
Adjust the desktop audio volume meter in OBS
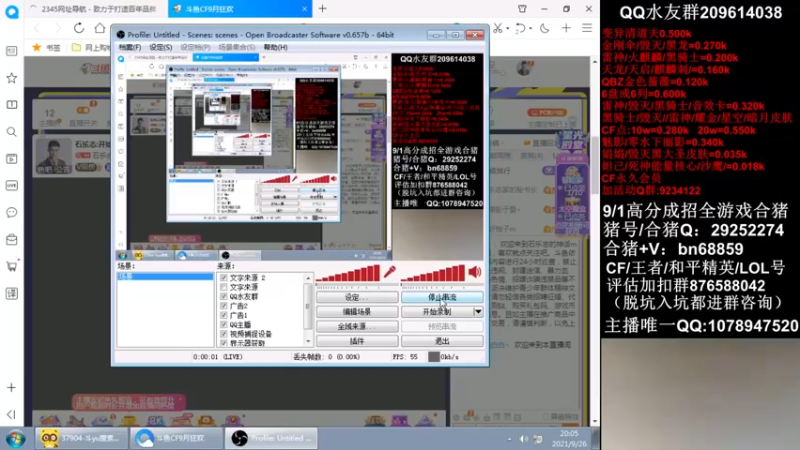point(433,273)
